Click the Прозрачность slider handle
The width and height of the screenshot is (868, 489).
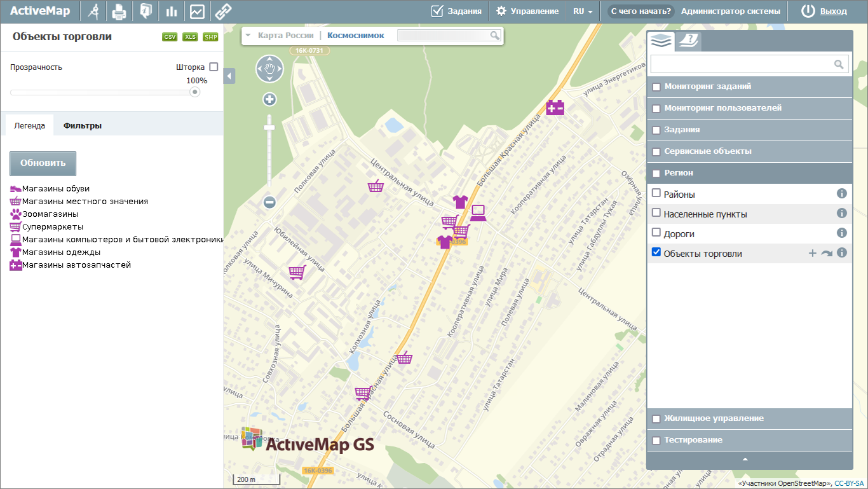(x=195, y=92)
